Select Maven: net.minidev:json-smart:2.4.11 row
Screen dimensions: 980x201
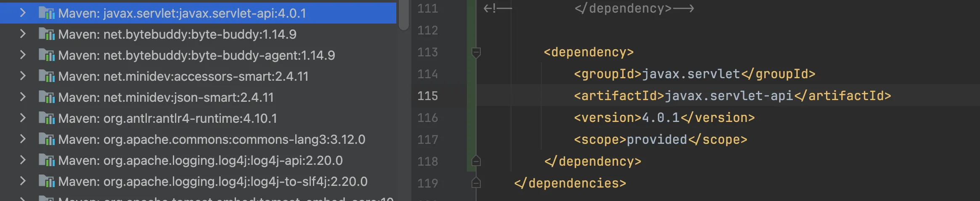tap(198, 97)
